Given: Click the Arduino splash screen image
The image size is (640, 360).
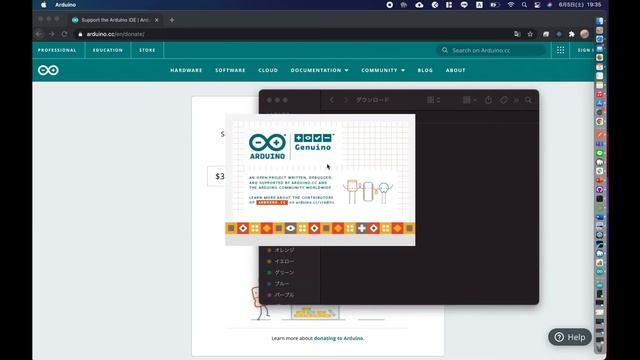Looking at the screenshot, I should (320, 180).
